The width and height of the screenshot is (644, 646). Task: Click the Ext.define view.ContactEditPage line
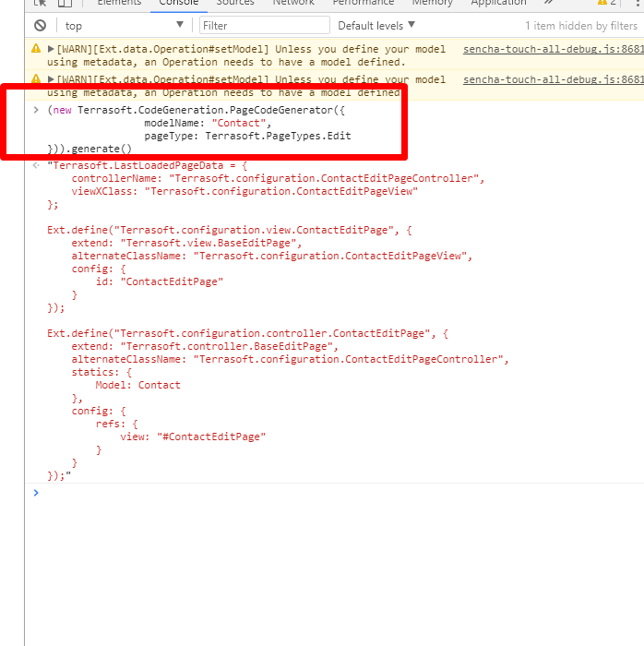pyautogui.click(x=230, y=230)
